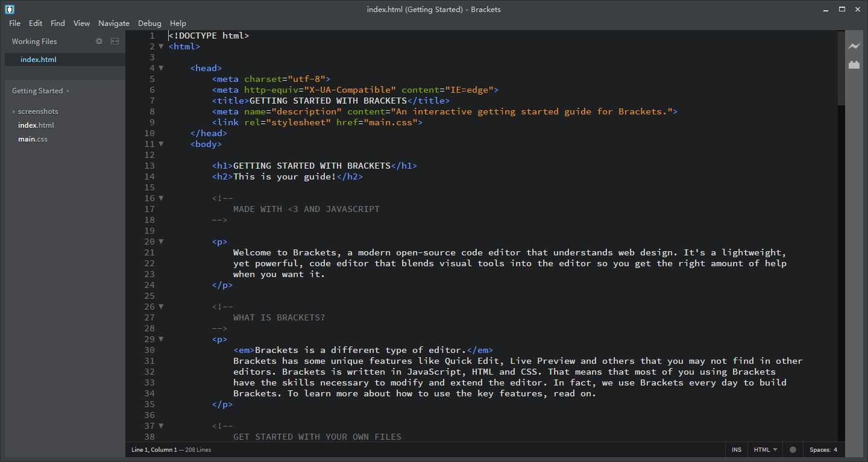The image size is (868, 462).
Task: Collapse the head tag fold on line 4
Action: click(x=161, y=68)
